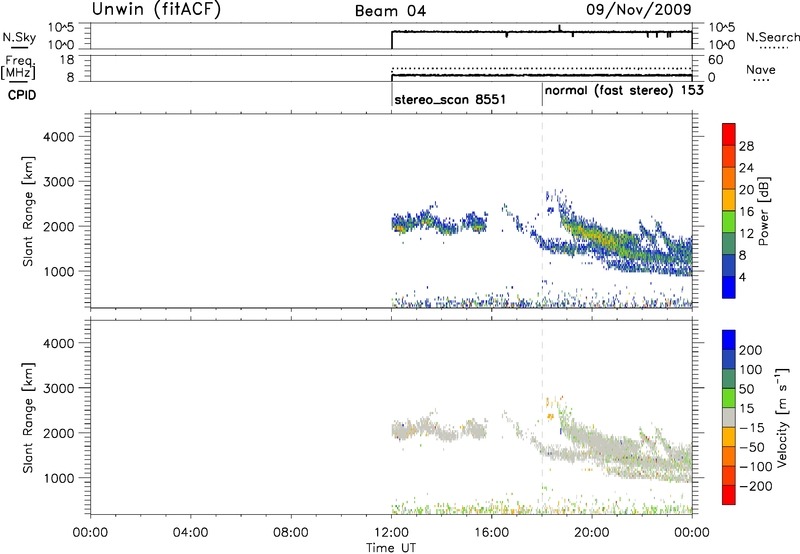Click the red -200 velocity color segment

[x=729, y=495]
